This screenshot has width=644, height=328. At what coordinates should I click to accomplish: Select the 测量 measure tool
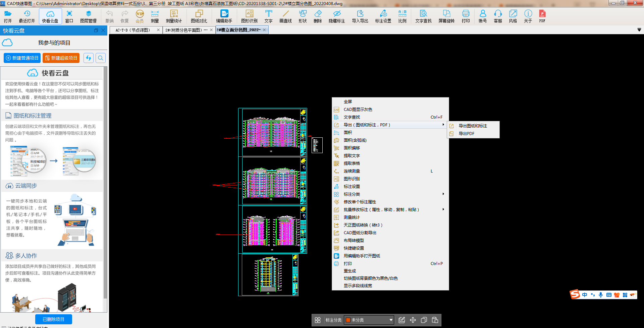click(x=155, y=16)
